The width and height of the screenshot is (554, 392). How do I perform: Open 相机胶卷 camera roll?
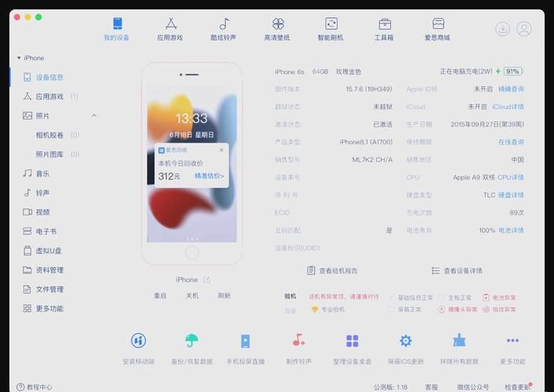pyautogui.click(x=49, y=135)
